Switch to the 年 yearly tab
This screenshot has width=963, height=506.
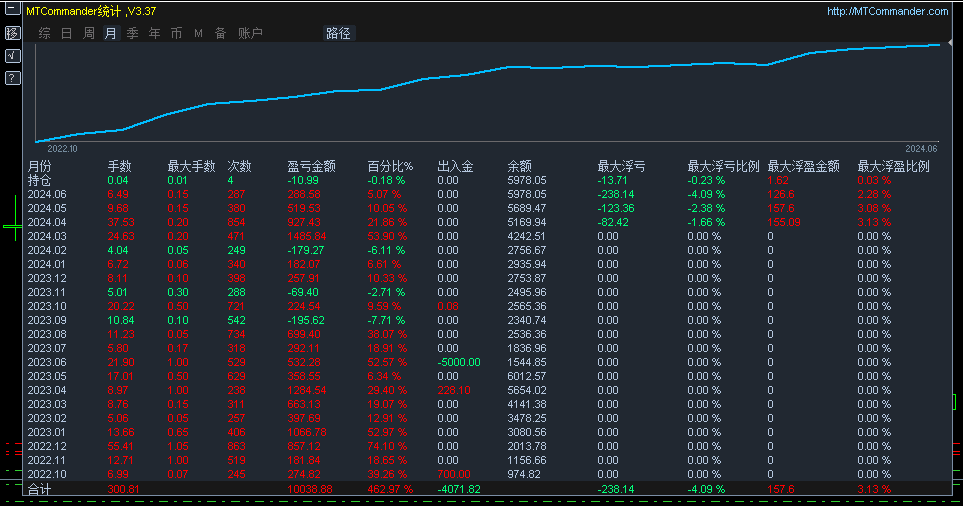pos(154,33)
